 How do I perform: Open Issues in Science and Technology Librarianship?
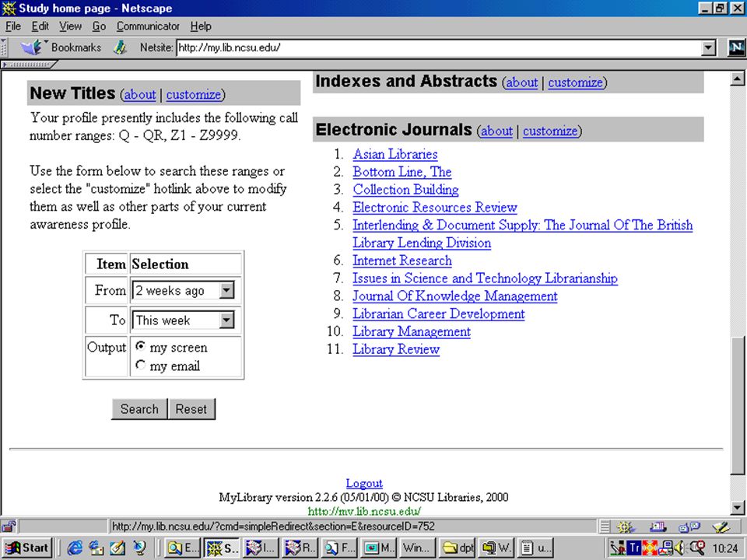(485, 278)
